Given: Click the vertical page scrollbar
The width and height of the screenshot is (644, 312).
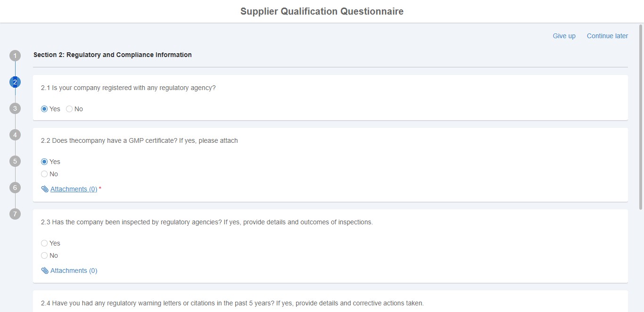Looking at the screenshot, I should 641,117.
